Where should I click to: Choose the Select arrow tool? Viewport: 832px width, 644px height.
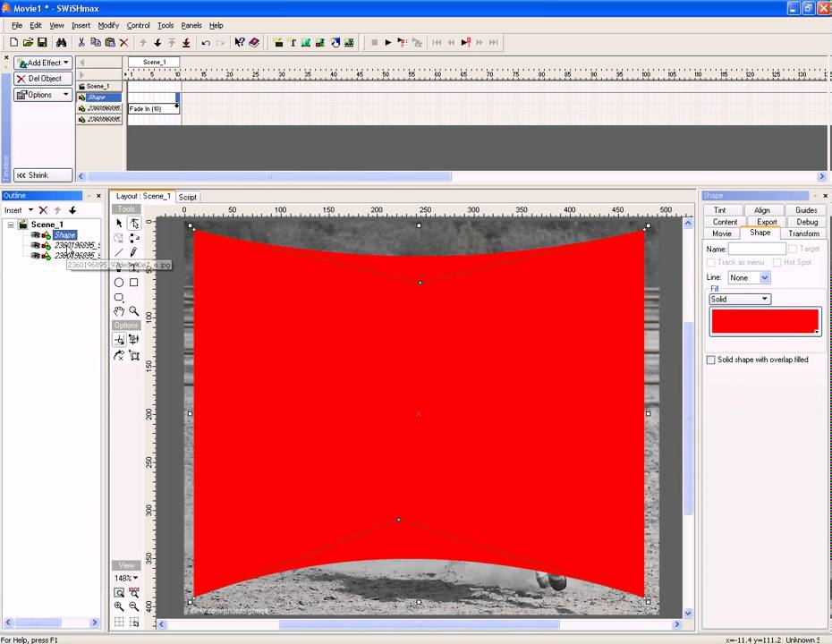[119, 224]
